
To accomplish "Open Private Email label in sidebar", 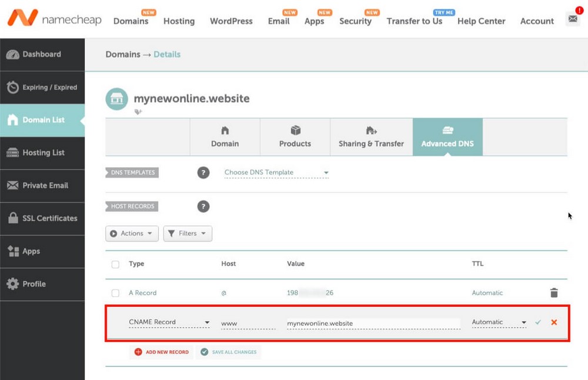I will click(x=45, y=185).
